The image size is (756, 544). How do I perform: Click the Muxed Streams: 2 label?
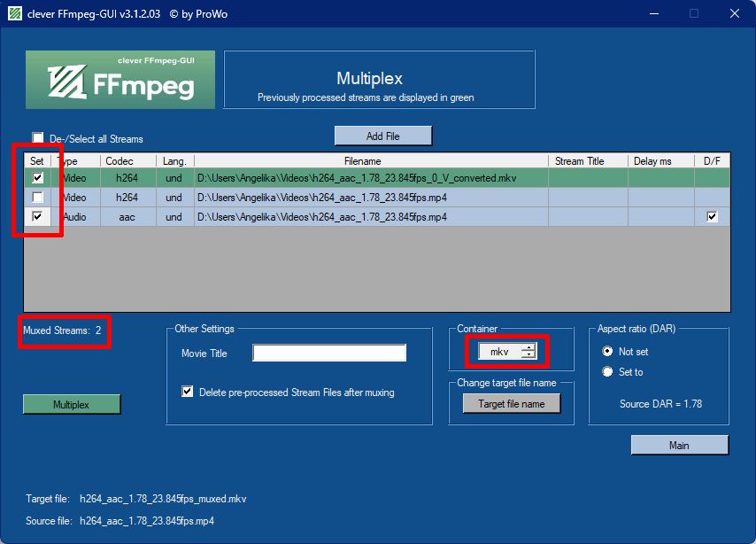pos(62,330)
